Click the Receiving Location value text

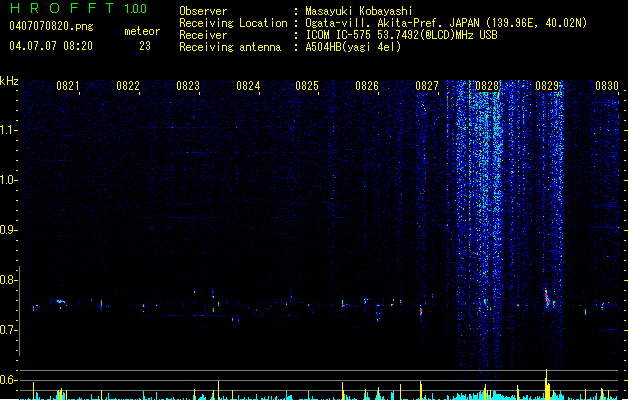pos(446,23)
